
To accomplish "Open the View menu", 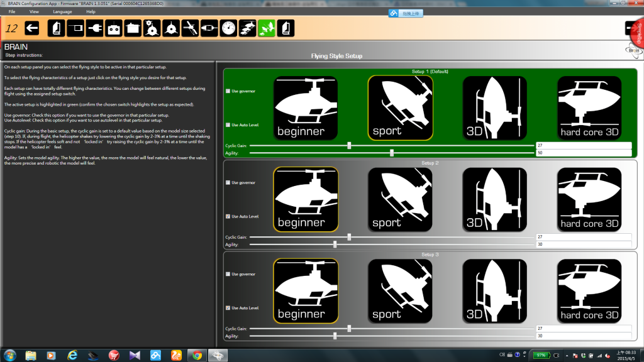I will click(34, 11).
